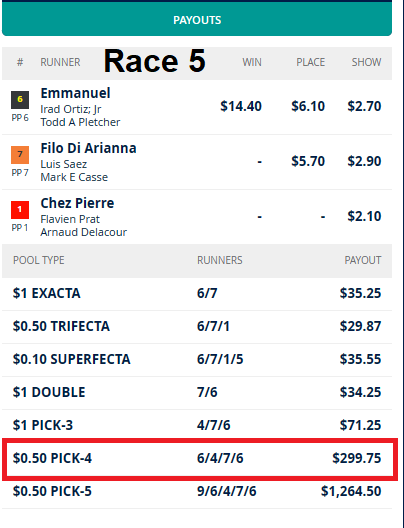
Task: Click the SHOW column header
Action: coord(366,62)
